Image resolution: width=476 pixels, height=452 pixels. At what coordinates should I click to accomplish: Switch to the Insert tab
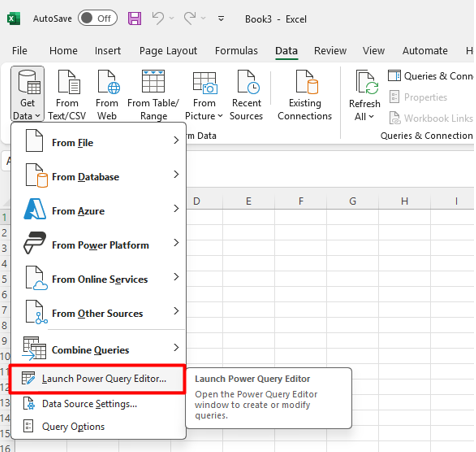coord(107,50)
